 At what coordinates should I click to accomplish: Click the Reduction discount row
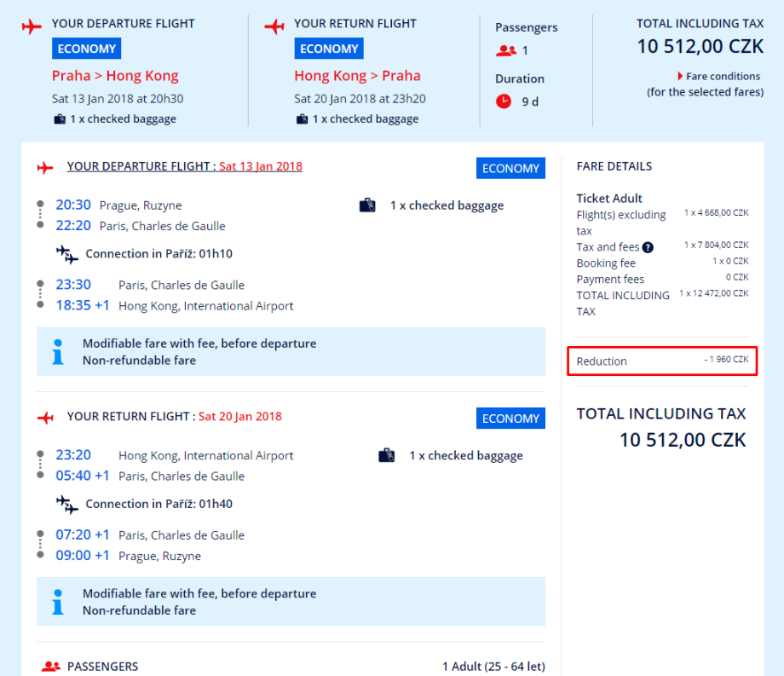tap(662, 361)
